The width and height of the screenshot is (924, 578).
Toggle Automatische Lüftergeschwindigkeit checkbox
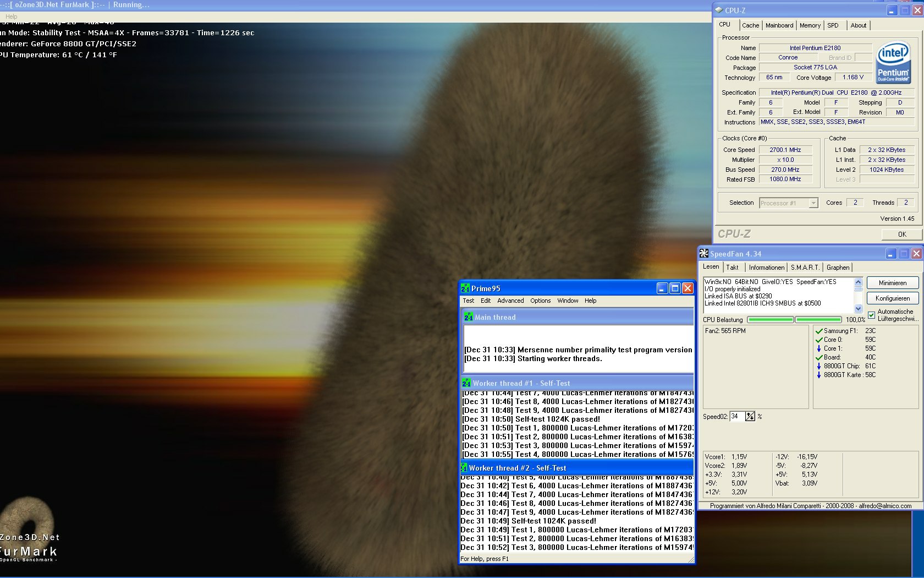tap(871, 315)
